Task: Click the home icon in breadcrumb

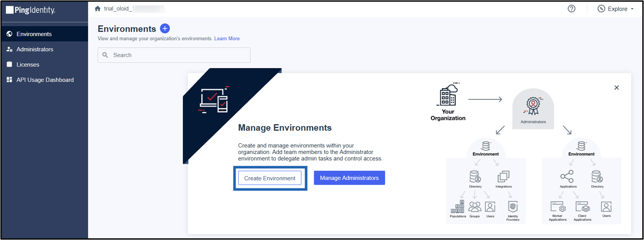Action: 97,9
